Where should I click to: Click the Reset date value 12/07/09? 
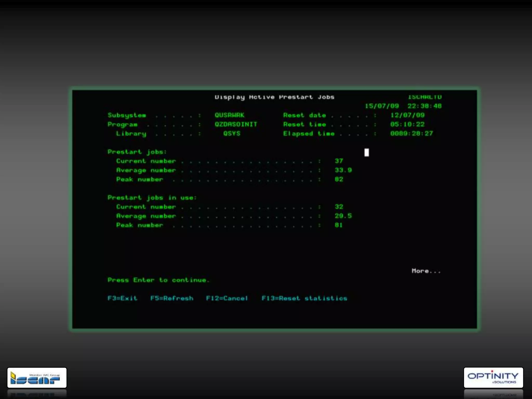407,115
